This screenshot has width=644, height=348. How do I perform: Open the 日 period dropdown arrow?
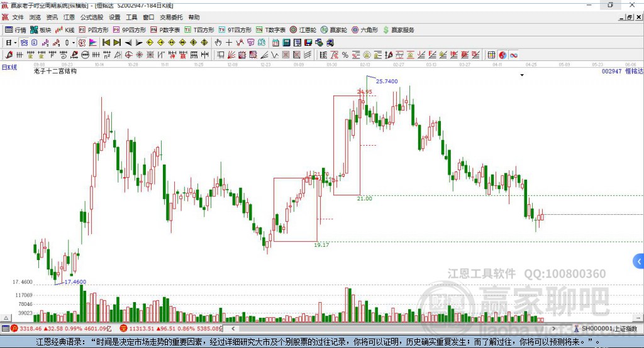pyautogui.click(x=15, y=43)
